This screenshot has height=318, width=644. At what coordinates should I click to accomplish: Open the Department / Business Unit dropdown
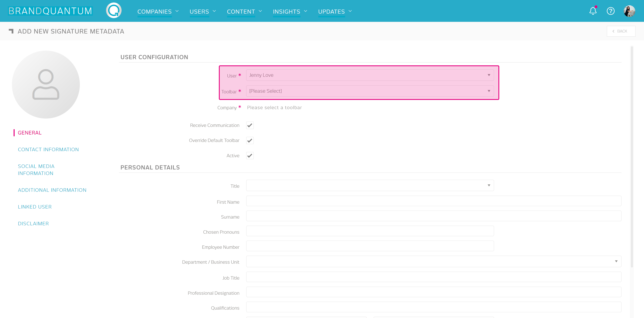coord(434,261)
